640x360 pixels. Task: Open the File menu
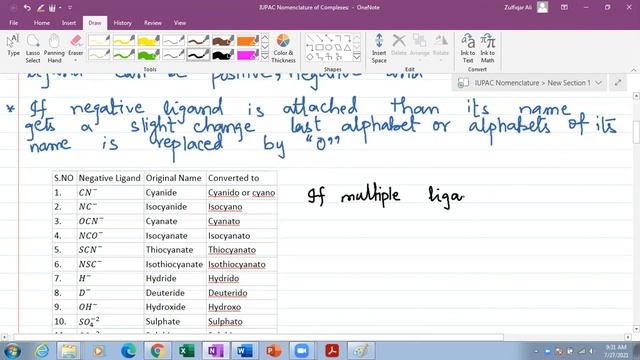click(x=13, y=23)
